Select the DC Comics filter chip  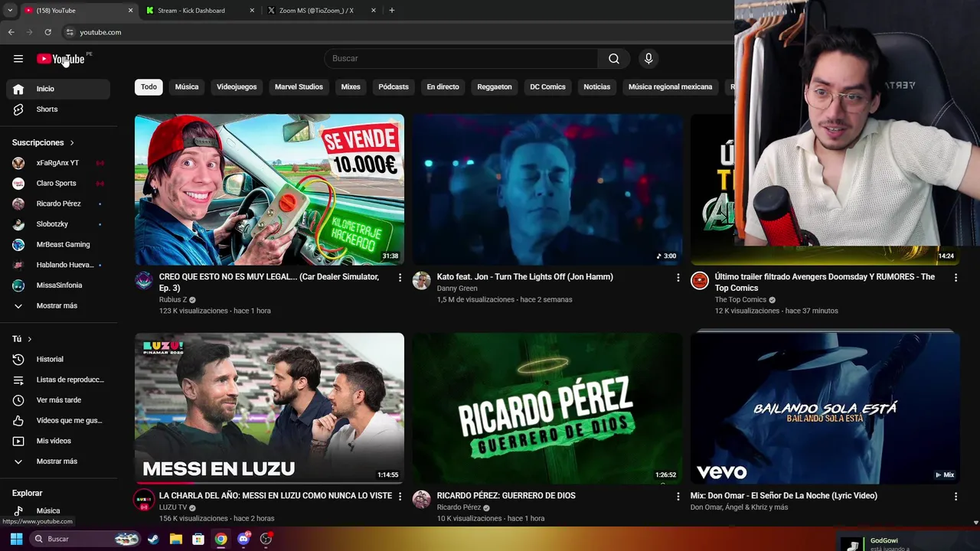coord(547,87)
